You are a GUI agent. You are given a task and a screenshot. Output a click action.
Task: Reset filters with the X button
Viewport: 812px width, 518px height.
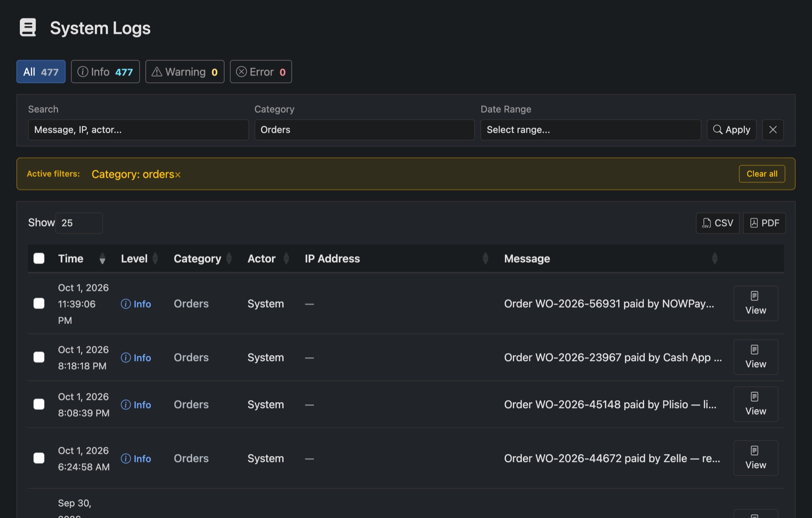point(773,130)
